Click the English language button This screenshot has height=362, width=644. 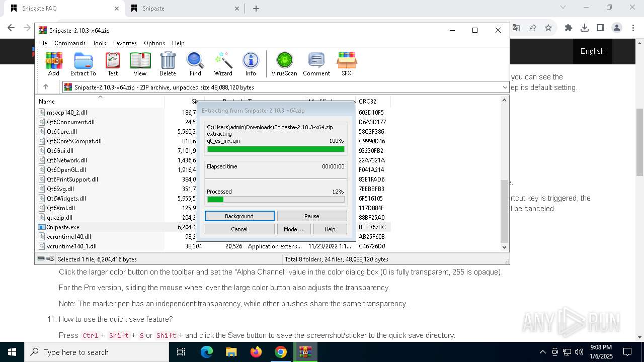pyautogui.click(x=592, y=51)
